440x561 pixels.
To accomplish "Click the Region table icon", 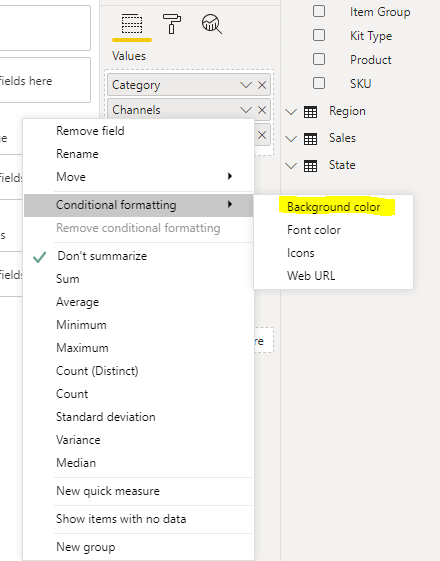I will pyautogui.click(x=310, y=112).
